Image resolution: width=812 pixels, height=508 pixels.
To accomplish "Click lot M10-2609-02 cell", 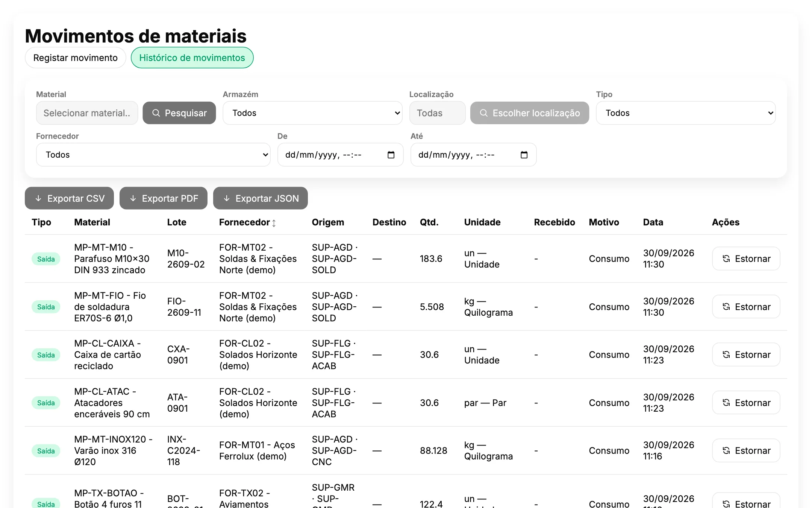I will pyautogui.click(x=186, y=259).
